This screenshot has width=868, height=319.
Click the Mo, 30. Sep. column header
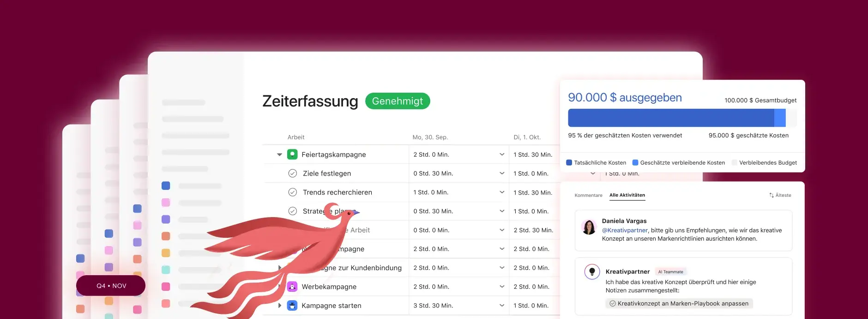[430, 137]
